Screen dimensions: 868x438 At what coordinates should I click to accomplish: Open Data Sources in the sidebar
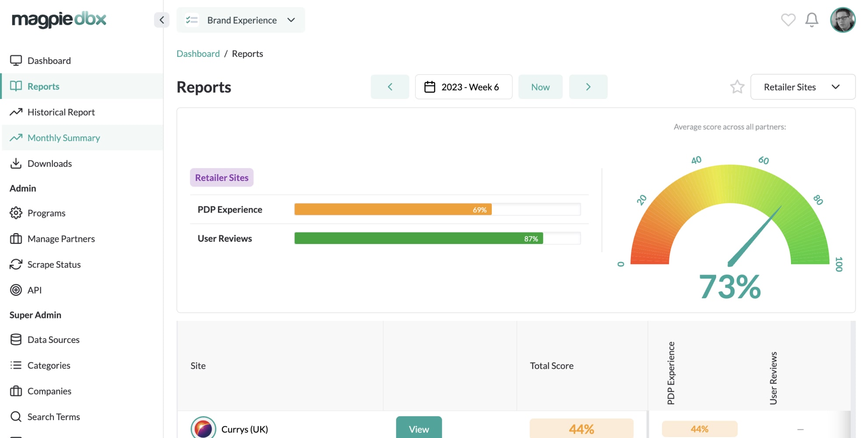pos(82,339)
